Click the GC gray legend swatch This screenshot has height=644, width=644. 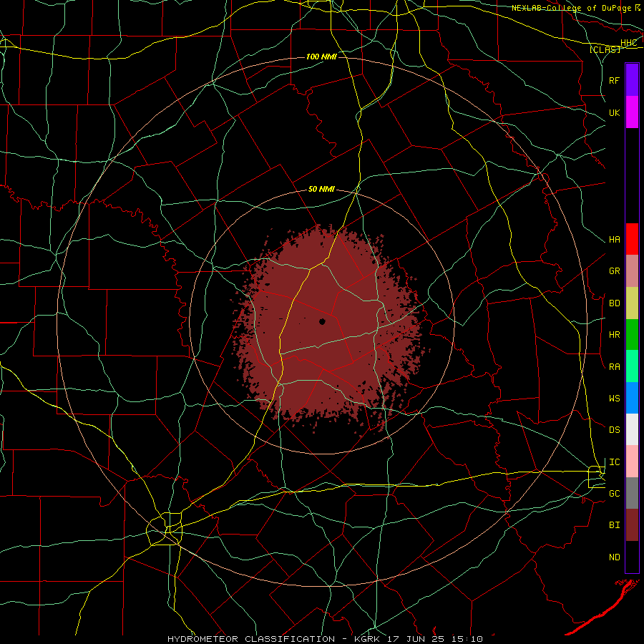[632, 493]
